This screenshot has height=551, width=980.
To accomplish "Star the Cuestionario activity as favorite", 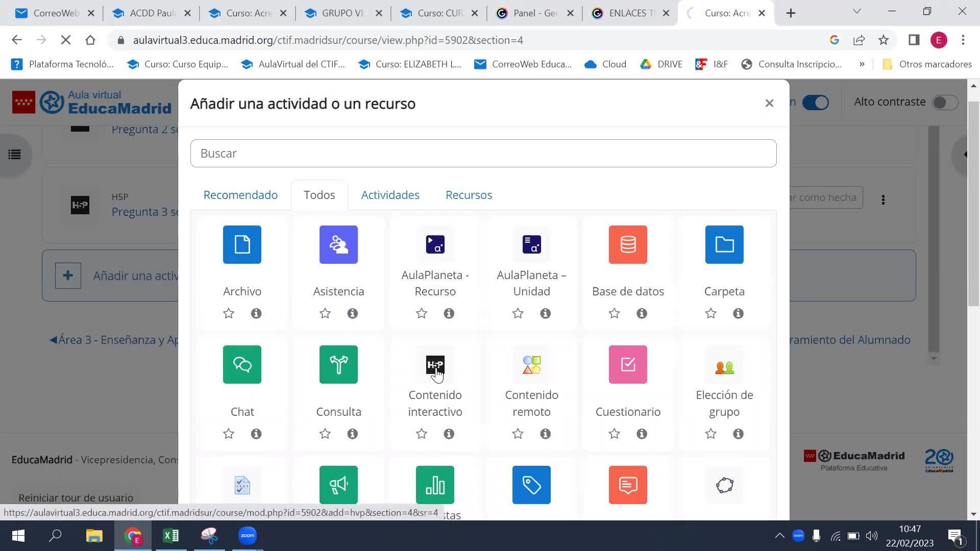I will pyautogui.click(x=614, y=434).
